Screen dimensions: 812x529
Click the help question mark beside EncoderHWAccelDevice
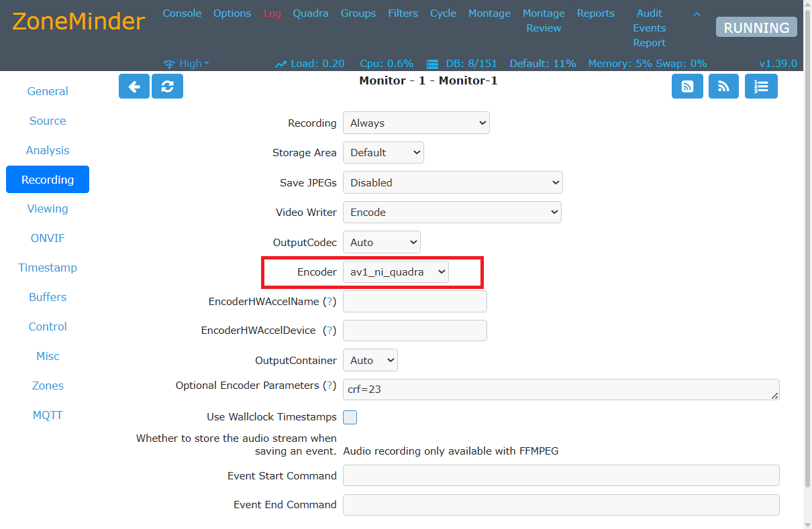(x=329, y=331)
